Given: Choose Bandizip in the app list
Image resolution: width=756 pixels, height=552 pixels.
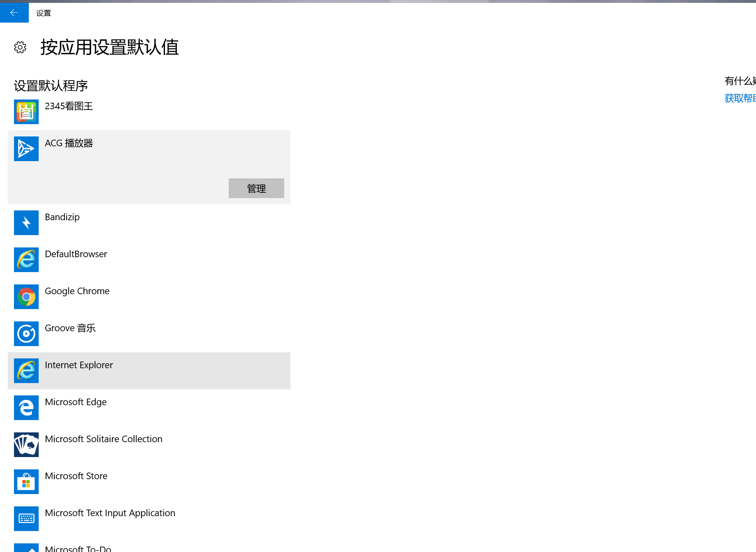Looking at the screenshot, I should (62, 217).
